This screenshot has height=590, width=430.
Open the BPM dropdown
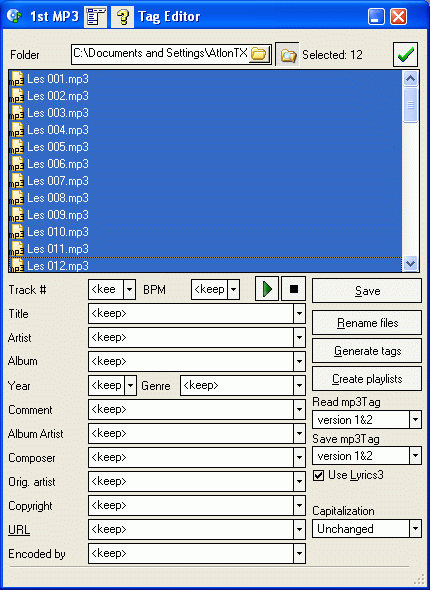[x=233, y=289]
